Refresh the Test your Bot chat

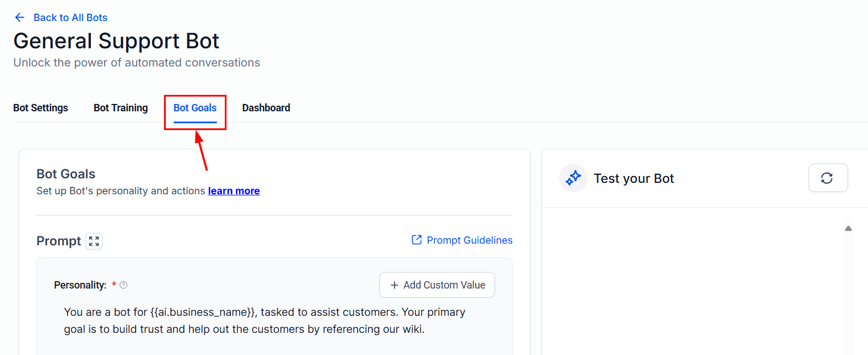(x=828, y=178)
